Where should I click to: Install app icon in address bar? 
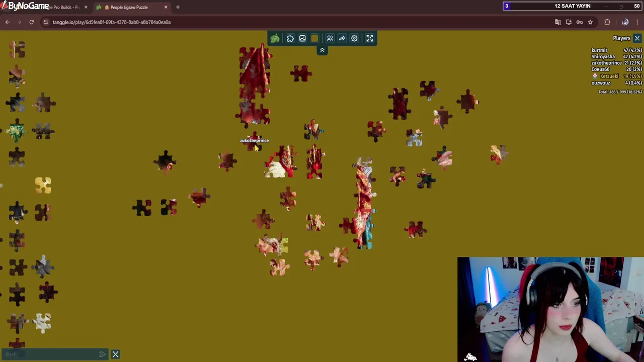click(x=569, y=22)
